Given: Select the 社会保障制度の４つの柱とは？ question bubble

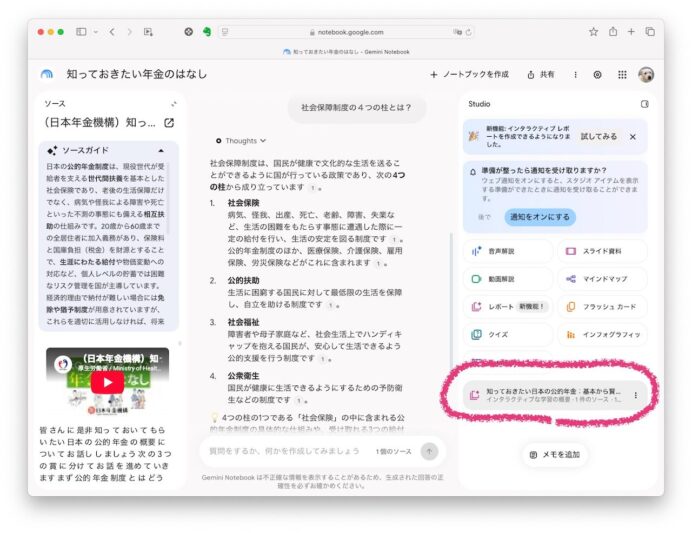Looking at the screenshot, I should point(357,108).
